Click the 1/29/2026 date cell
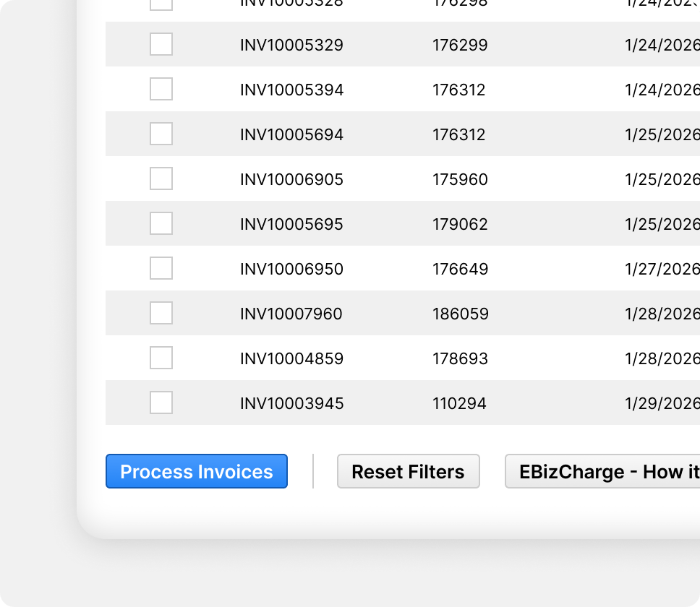700x607 pixels. [662, 403]
